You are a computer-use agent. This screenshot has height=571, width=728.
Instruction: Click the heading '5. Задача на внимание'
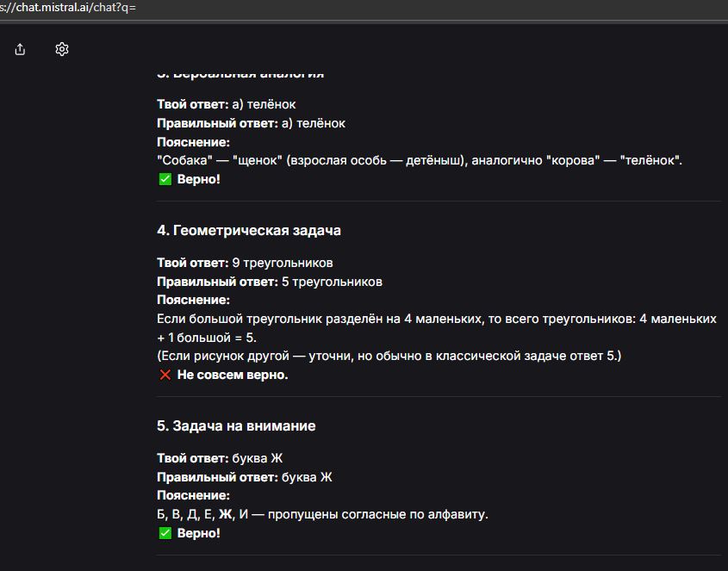[x=236, y=426]
